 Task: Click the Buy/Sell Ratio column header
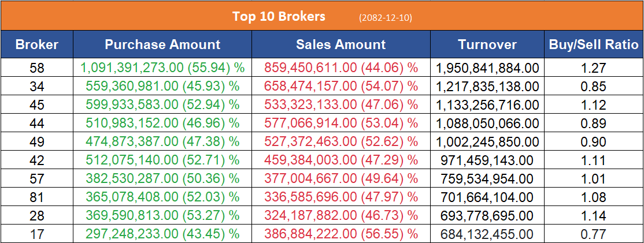pos(594,44)
